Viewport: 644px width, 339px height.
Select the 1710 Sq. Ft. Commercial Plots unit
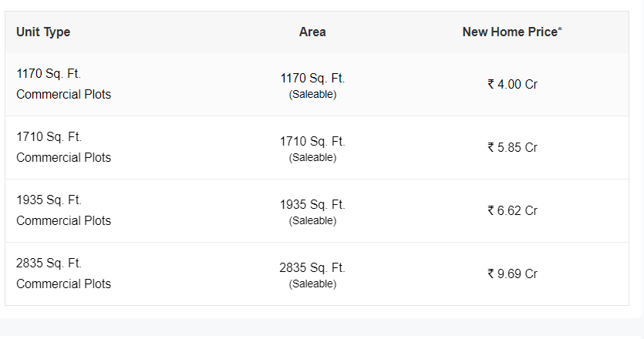[x=64, y=147]
